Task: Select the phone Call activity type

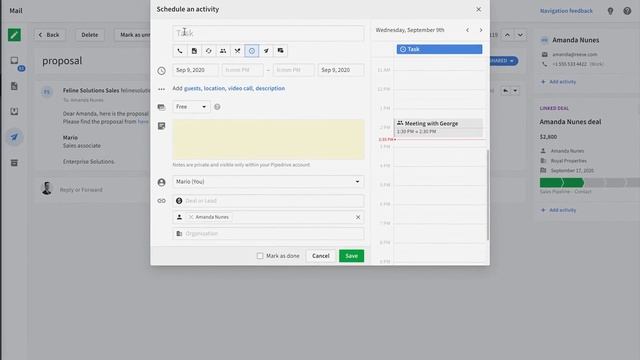Action: click(x=180, y=51)
